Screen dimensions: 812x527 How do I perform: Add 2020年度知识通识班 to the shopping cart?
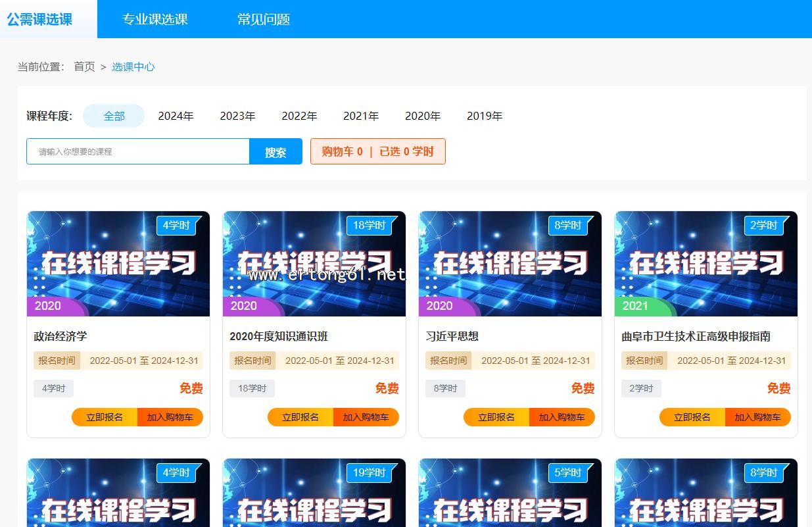(x=366, y=417)
